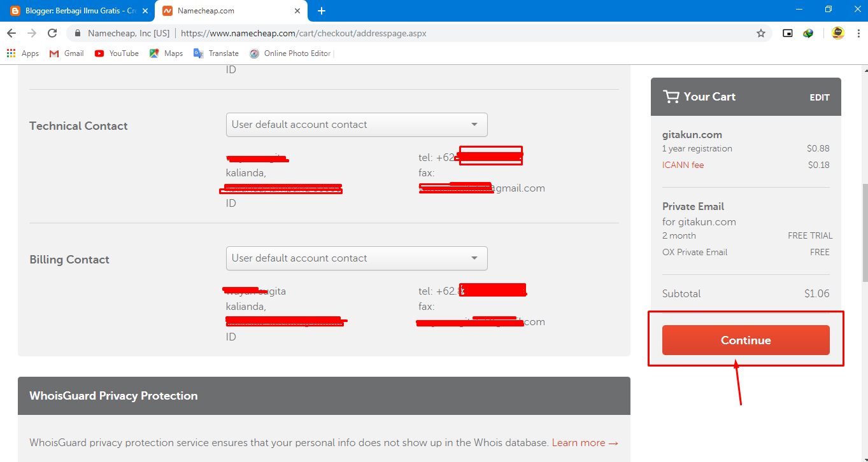868x462 pixels.
Task: Click the browser forward arrow
Action: tap(32, 33)
